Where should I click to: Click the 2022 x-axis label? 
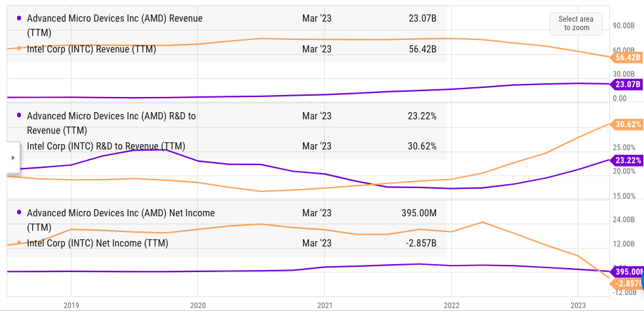pos(451,305)
